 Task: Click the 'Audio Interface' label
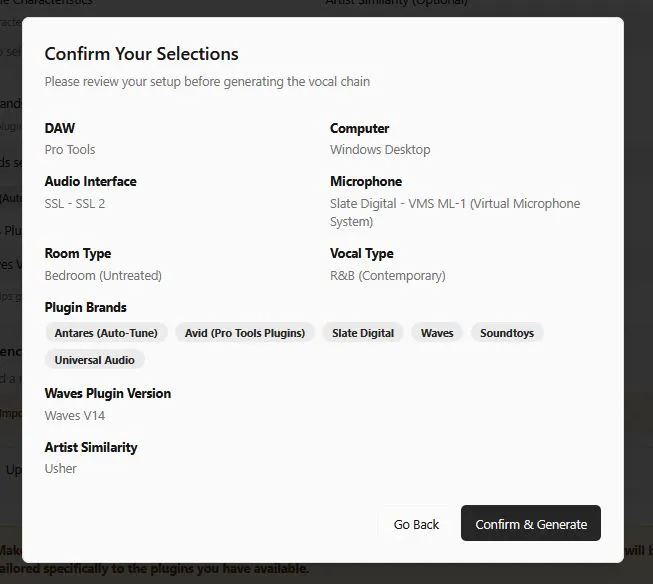(x=91, y=182)
